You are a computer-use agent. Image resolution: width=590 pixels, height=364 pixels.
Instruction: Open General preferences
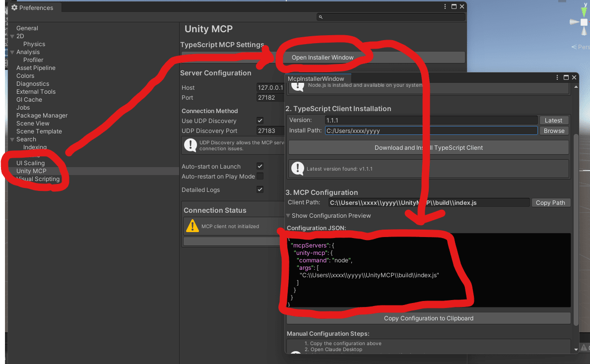click(x=27, y=28)
